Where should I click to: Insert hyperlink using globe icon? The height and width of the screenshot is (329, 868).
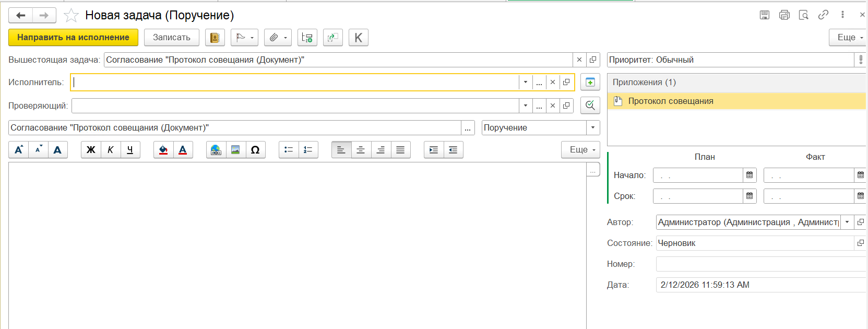point(216,150)
